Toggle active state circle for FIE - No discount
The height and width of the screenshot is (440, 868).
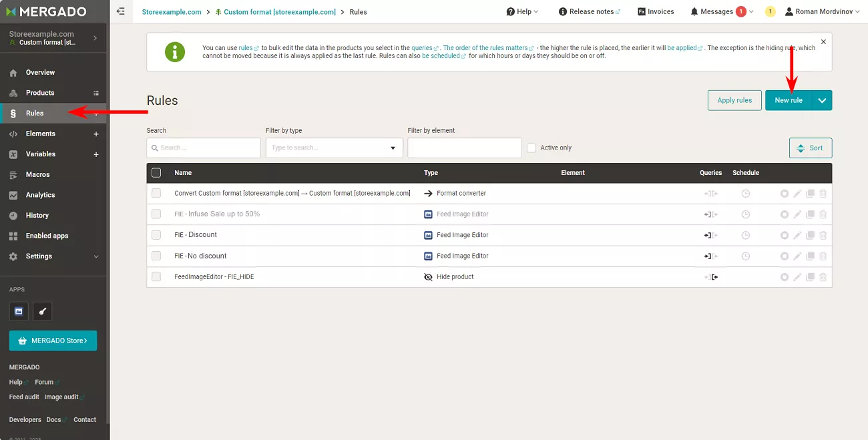(x=785, y=256)
